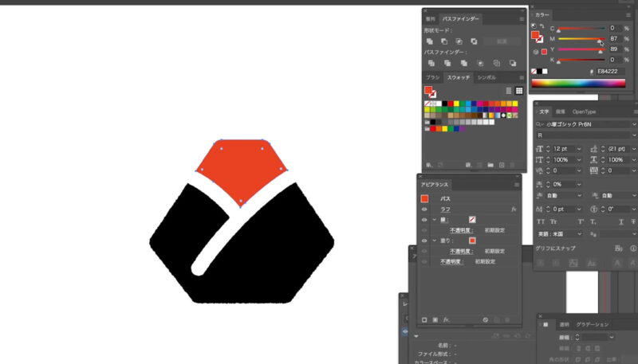Click the Unite shape mode icon in Pathfinder
Image resolution: width=638 pixels, height=364 pixels.
point(430,41)
